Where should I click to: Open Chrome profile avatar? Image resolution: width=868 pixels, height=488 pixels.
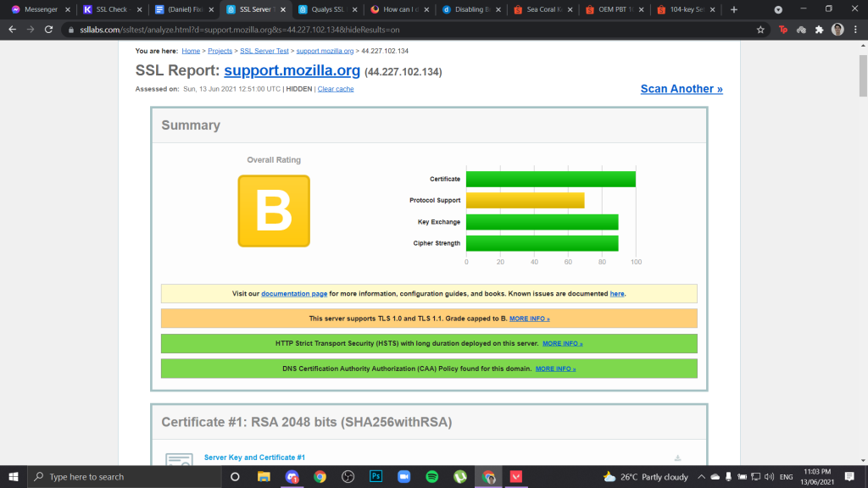pos(837,30)
